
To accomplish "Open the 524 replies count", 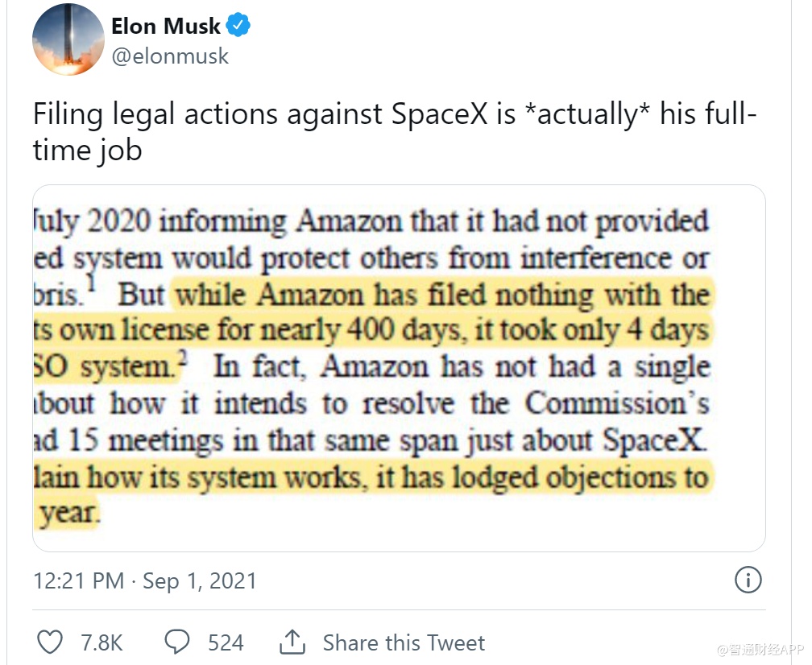I will click(226, 642).
